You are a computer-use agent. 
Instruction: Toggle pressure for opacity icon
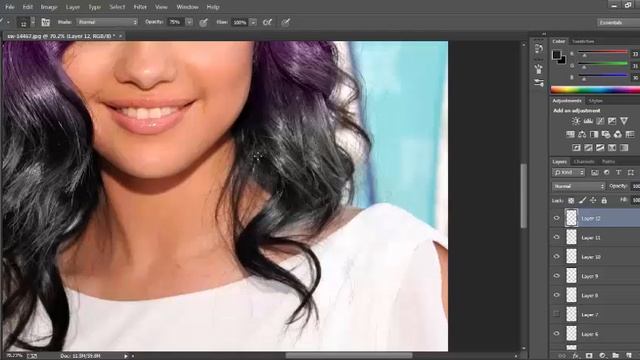coord(203,22)
